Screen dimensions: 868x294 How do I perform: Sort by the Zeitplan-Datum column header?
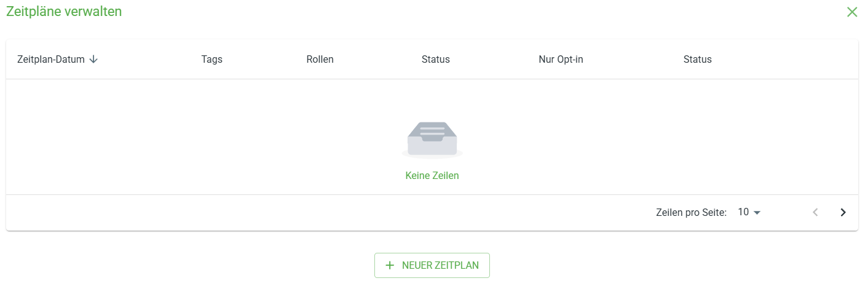click(x=51, y=60)
